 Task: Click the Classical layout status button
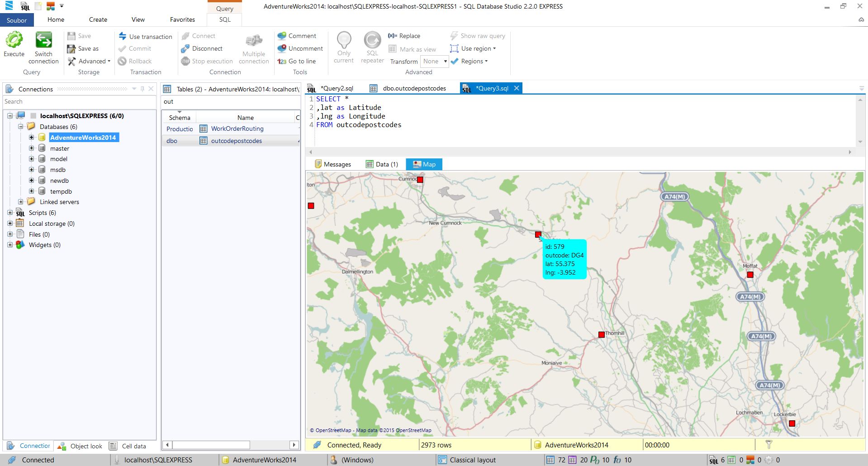[x=467, y=460]
